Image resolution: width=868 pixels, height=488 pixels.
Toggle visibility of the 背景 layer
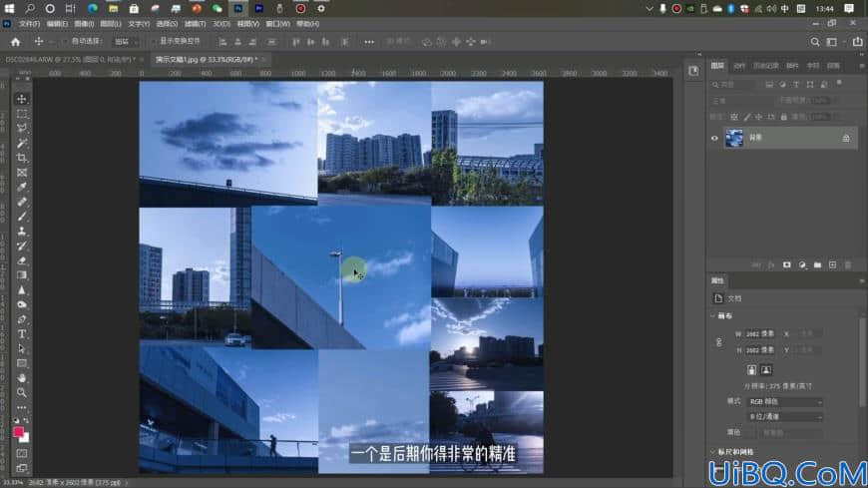714,139
